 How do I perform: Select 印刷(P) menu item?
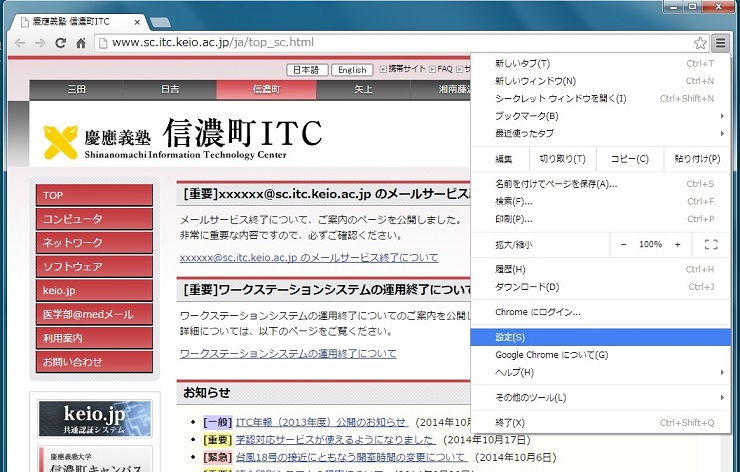point(601,219)
